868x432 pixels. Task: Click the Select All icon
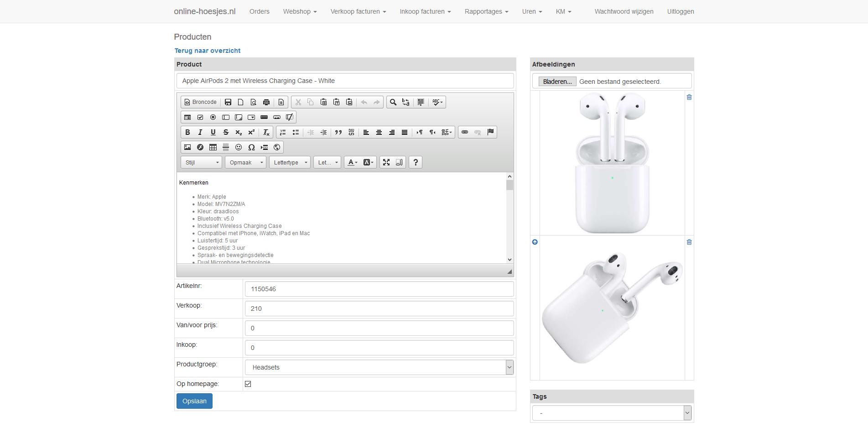click(421, 102)
